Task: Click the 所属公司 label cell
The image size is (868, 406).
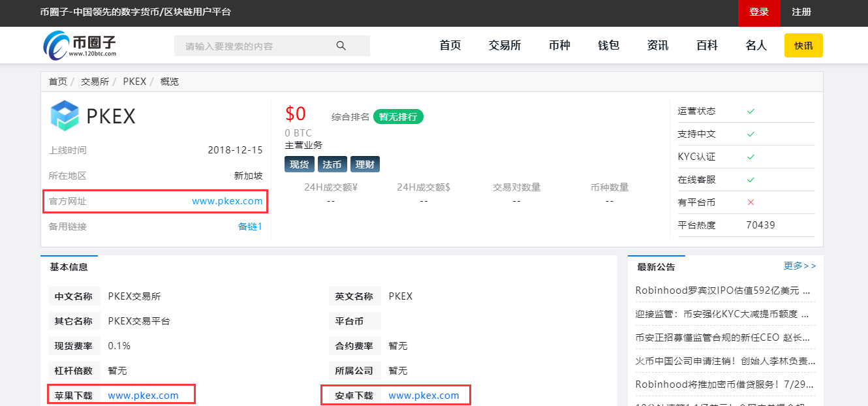Action: point(354,371)
